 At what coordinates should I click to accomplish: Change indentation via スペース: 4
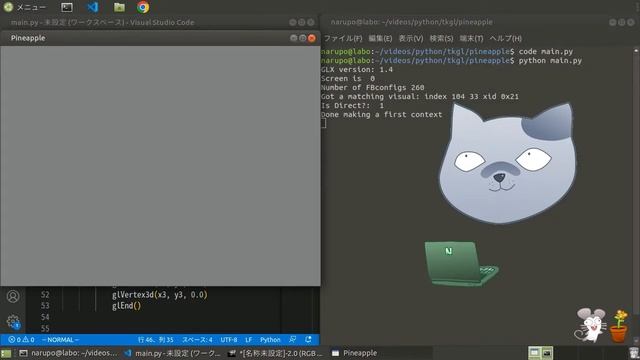(x=197, y=340)
